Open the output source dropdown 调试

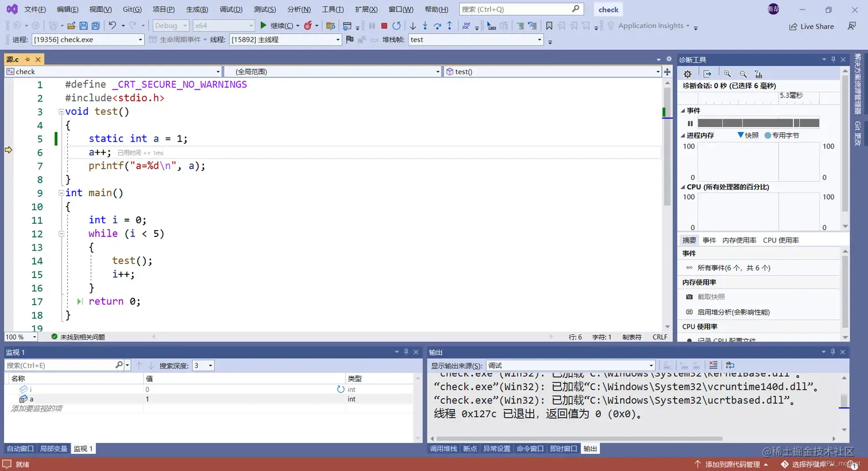(571, 365)
